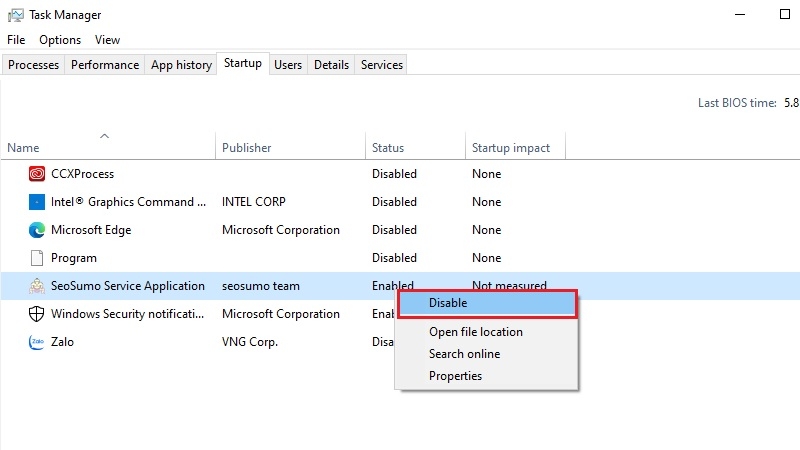Viewport: 800px width, 450px height.
Task: Maximize the Task Manager window
Action: click(785, 15)
